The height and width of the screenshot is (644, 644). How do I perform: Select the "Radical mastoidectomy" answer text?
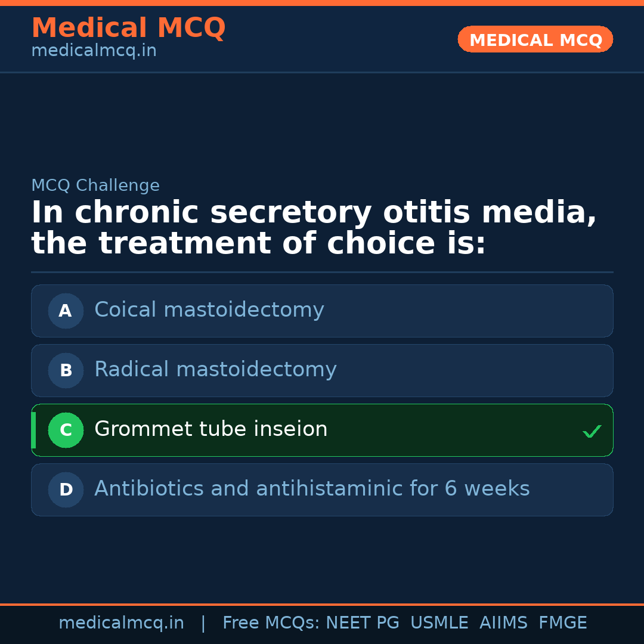[x=215, y=370]
